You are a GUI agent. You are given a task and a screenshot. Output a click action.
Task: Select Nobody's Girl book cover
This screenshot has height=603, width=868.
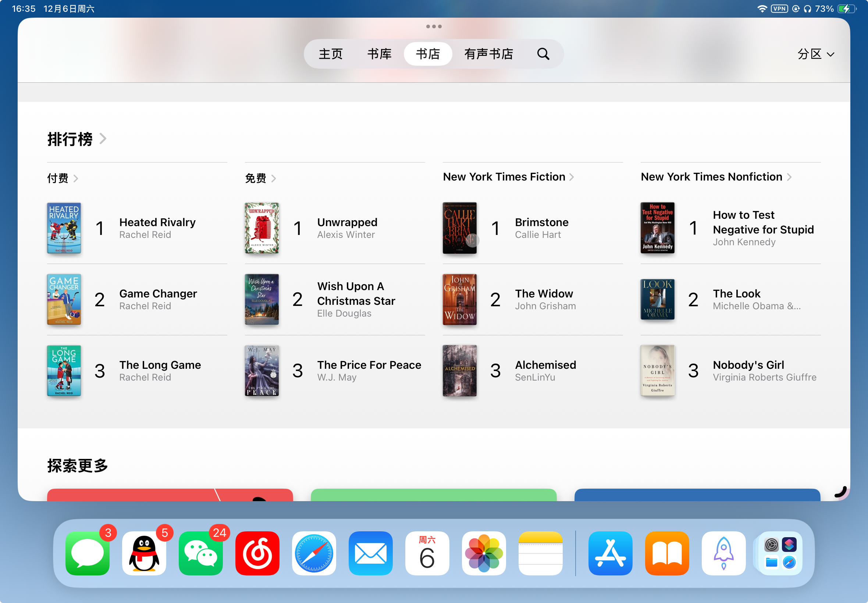(x=658, y=371)
